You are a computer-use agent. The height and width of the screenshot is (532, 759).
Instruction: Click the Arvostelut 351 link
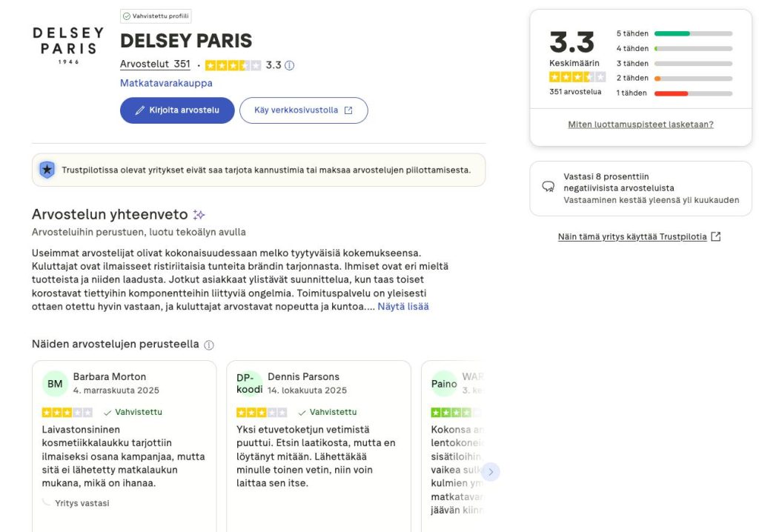pyautogui.click(x=155, y=64)
